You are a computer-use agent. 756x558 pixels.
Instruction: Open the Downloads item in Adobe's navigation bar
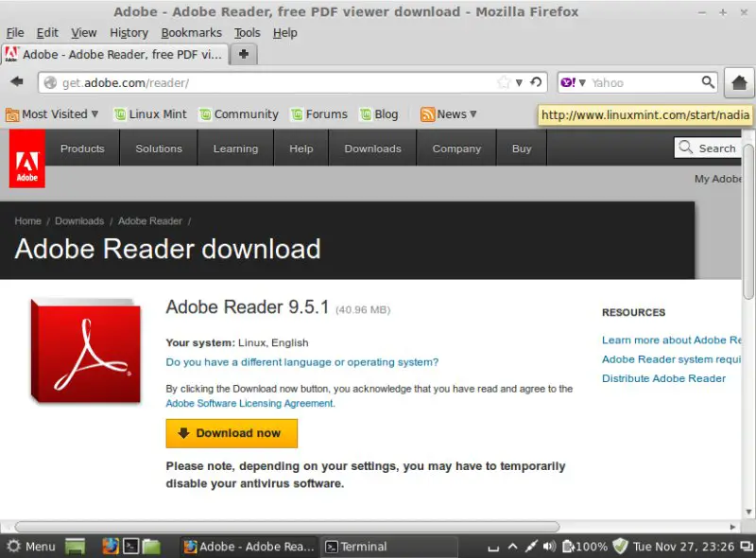point(372,148)
